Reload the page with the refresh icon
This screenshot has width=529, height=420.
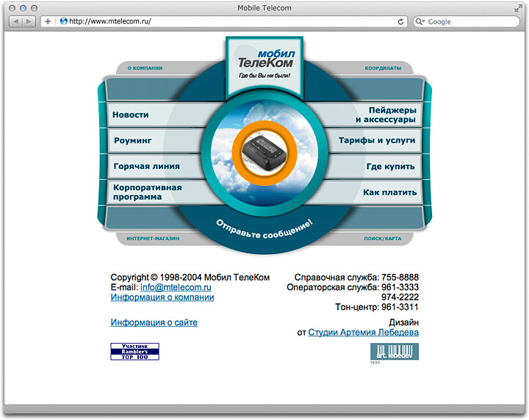click(x=400, y=22)
